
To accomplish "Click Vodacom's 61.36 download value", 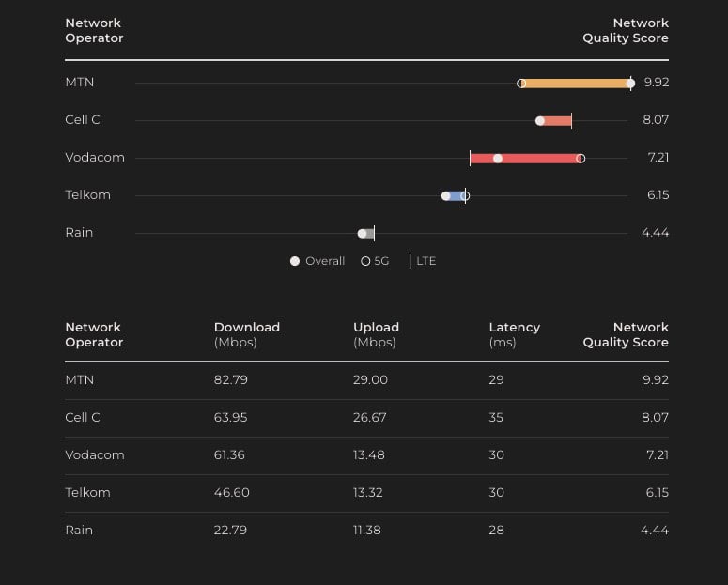I will tap(229, 455).
